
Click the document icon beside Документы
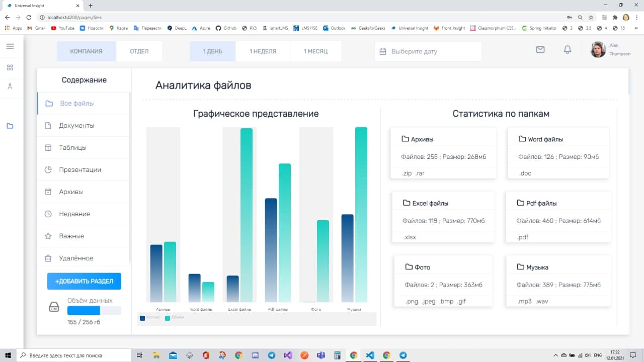pos(48,126)
